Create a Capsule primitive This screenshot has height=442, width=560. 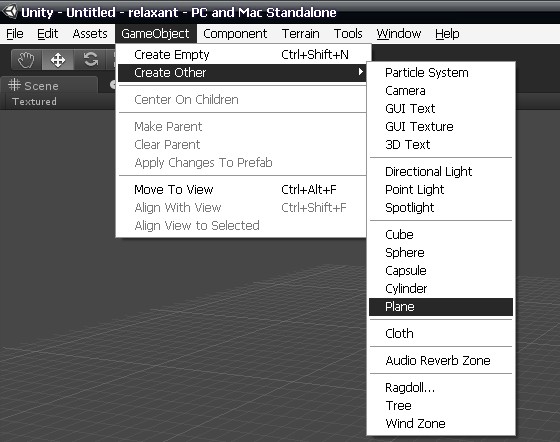click(x=441, y=271)
